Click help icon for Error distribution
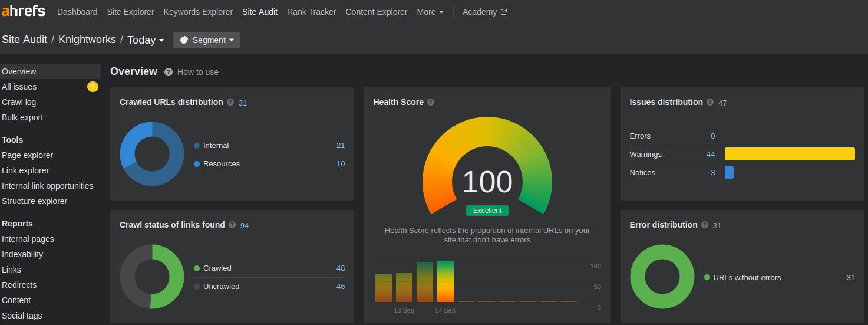Viewport: 868px width, 325px height. (x=705, y=225)
